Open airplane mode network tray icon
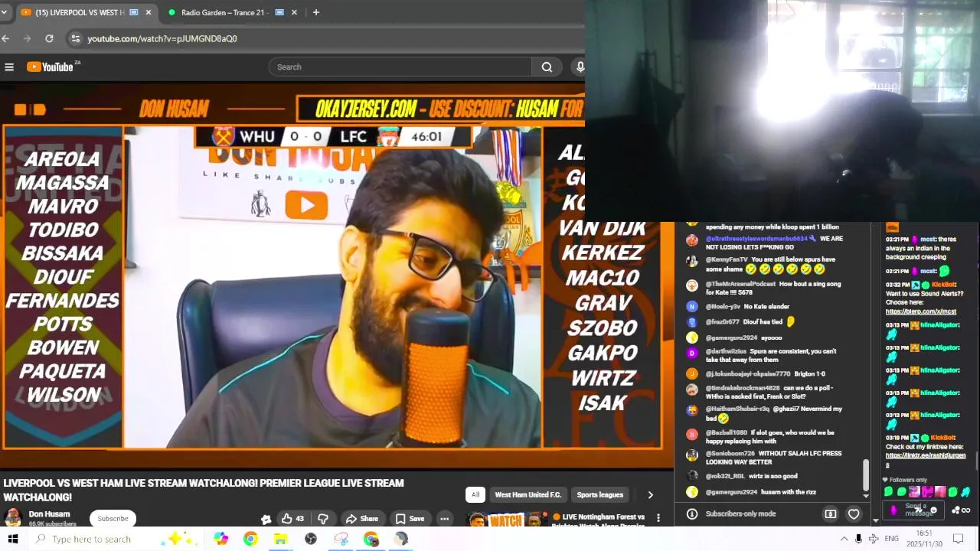 874,539
